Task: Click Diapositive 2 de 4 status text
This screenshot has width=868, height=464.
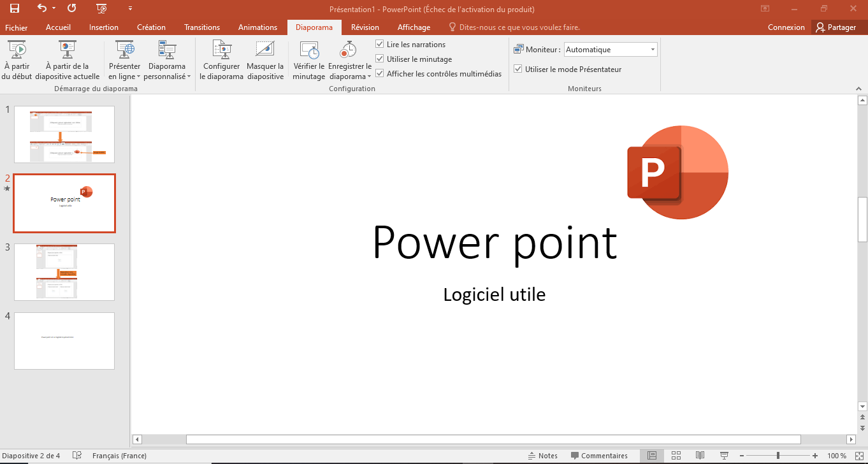Action: pyautogui.click(x=31, y=456)
